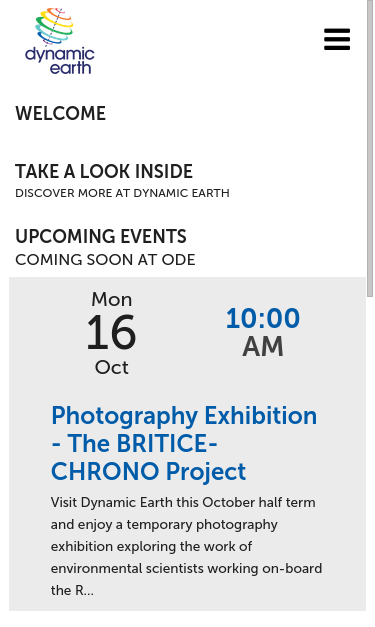Click the scrollbar track below the thumb

[370, 460]
